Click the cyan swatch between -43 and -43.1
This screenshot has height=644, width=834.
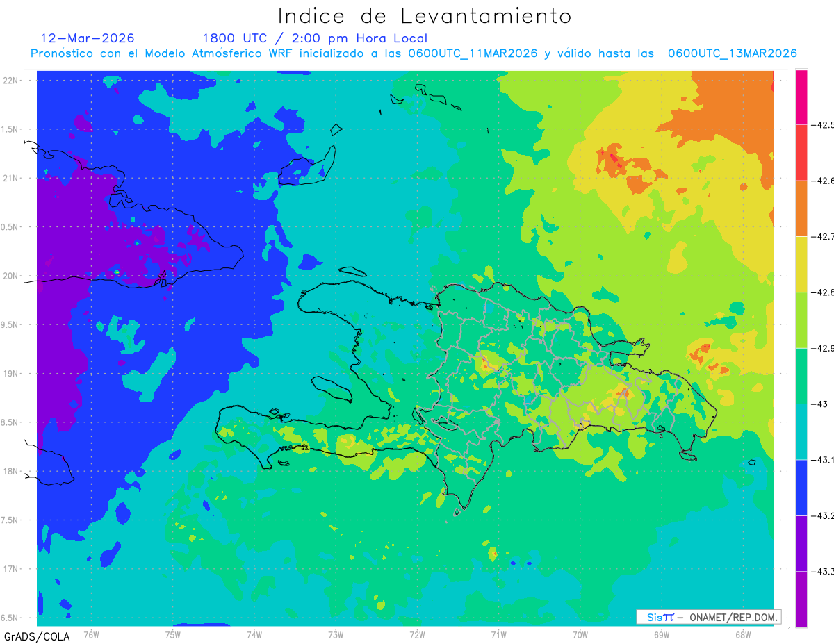tap(801, 431)
